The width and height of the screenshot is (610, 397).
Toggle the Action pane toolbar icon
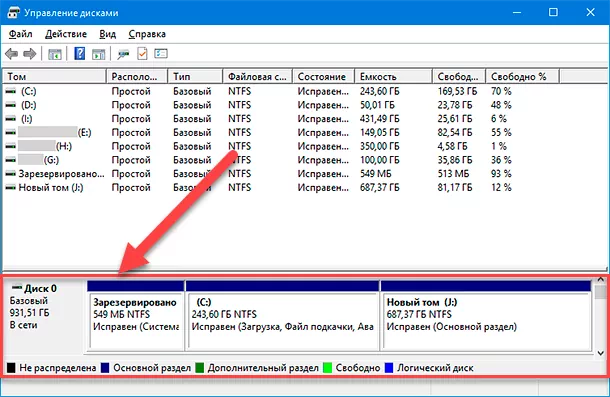click(98, 54)
